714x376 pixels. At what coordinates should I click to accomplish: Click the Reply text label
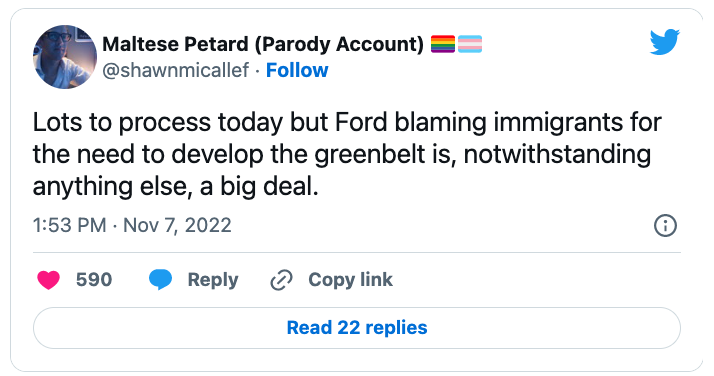(213, 280)
